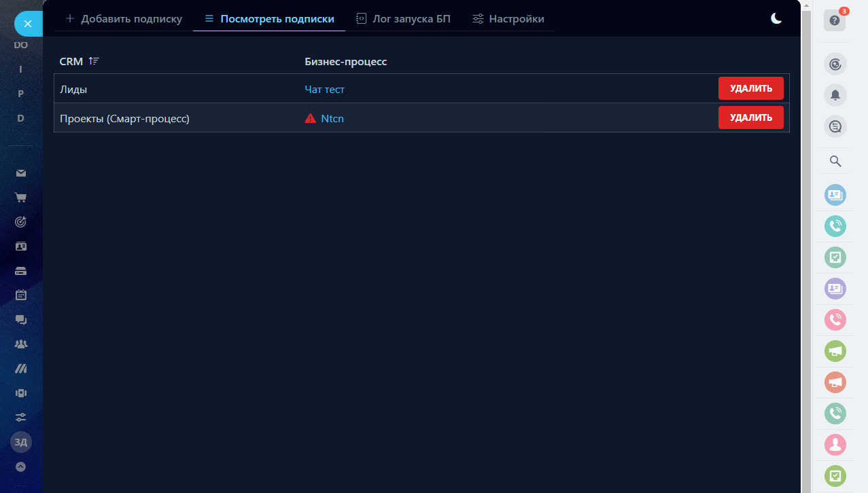Delete the Лиды subscription
The width and height of the screenshot is (868, 493).
[751, 88]
